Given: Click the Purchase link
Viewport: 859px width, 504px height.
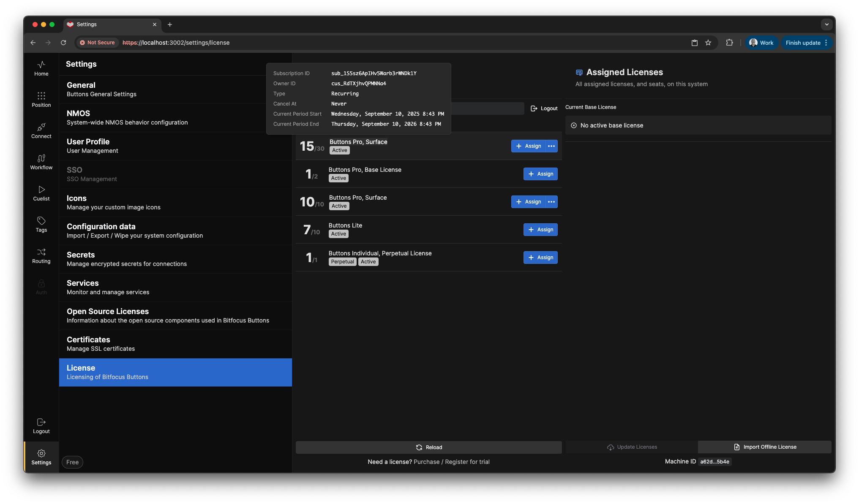Looking at the screenshot, I should point(426,462).
